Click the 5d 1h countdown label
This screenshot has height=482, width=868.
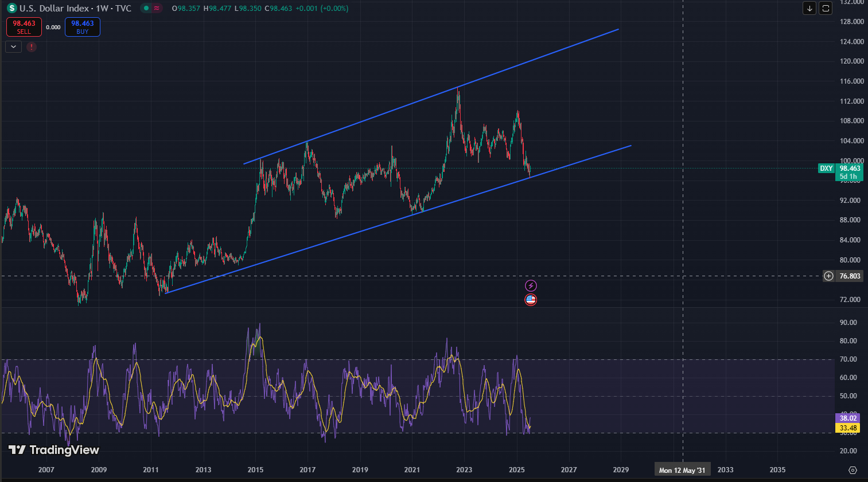click(x=848, y=177)
